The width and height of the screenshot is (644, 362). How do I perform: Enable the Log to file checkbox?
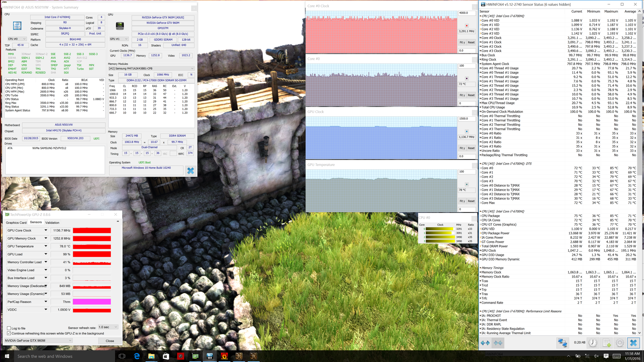(9, 328)
